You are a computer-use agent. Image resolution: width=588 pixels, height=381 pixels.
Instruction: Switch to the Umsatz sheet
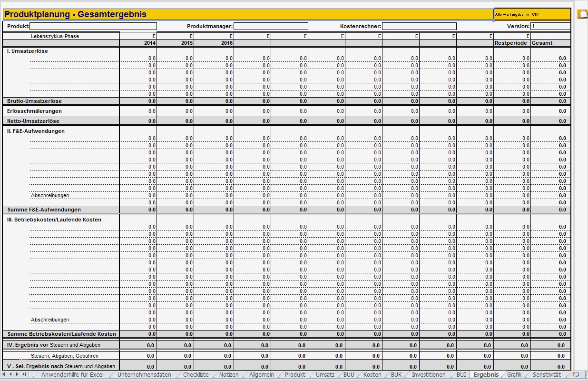click(325, 375)
